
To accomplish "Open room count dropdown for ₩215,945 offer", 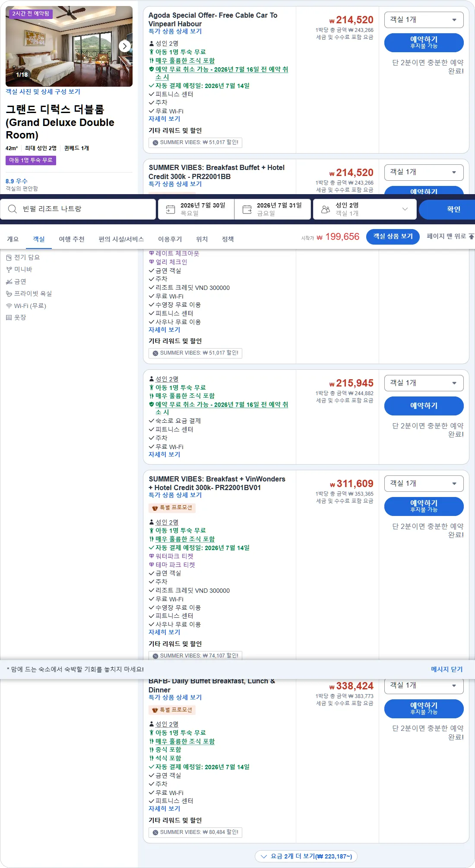I will (424, 383).
